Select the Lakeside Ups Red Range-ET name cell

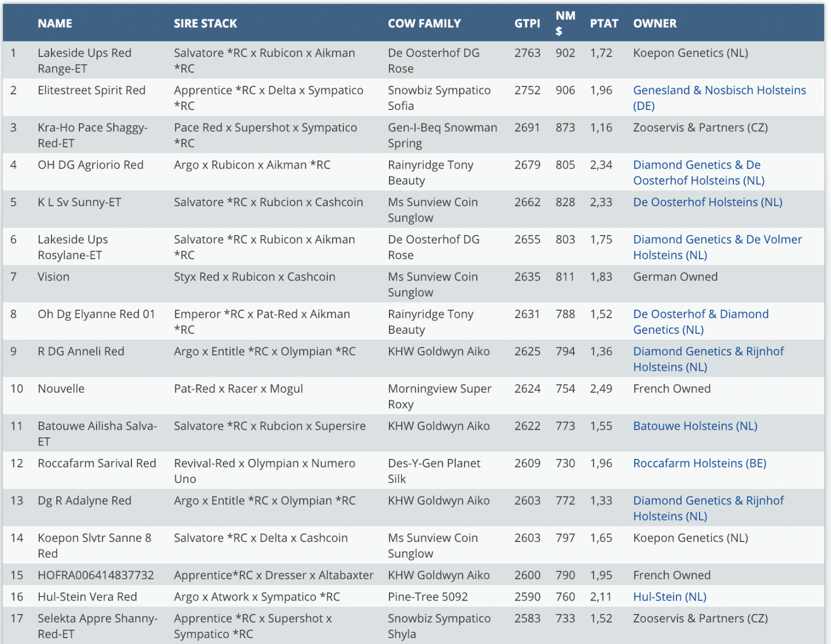tap(84, 61)
